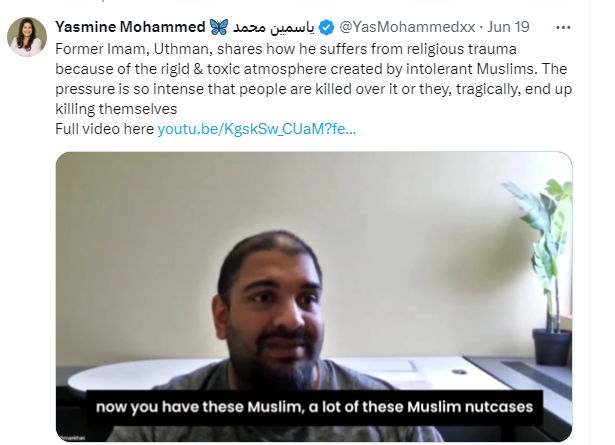Click the 'Muslim nutcases' subtitle caption bar
Image resolution: width=615 pixels, height=445 pixels.
314,407
